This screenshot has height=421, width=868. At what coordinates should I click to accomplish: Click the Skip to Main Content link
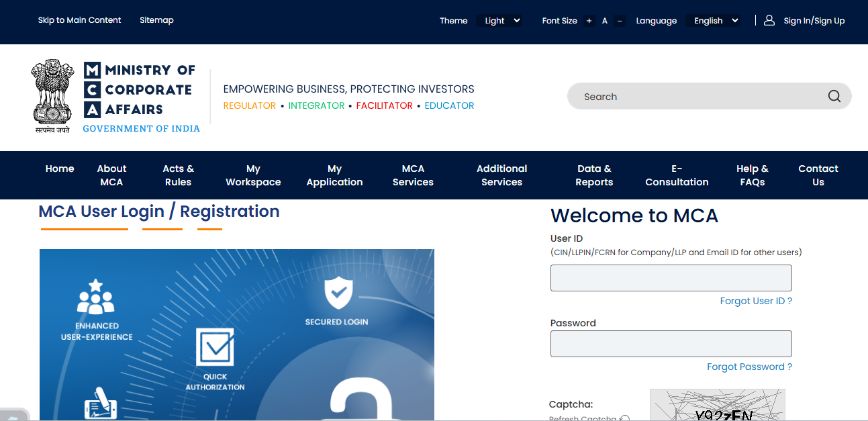point(79,20)
